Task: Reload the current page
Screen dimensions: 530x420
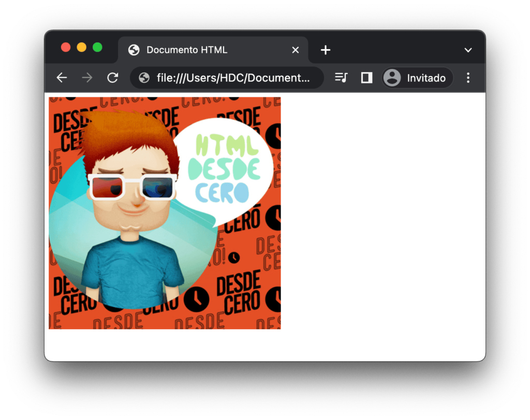Action: pos(112,78)
